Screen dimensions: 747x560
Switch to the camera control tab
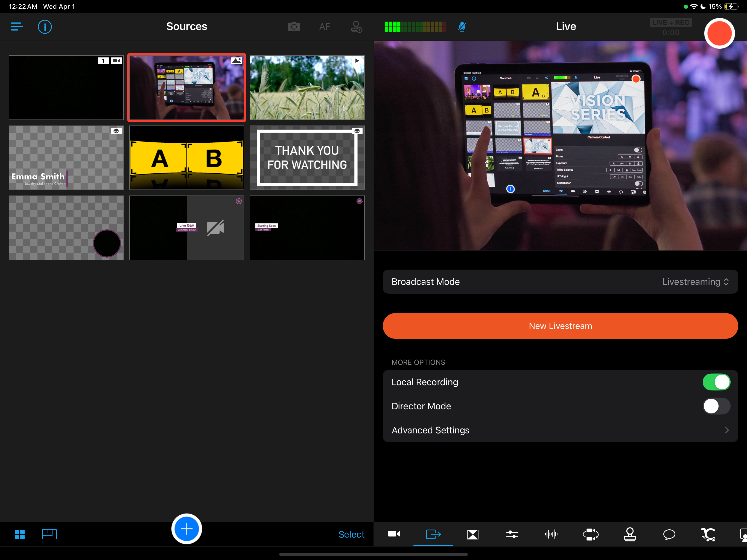click(394, 534)
